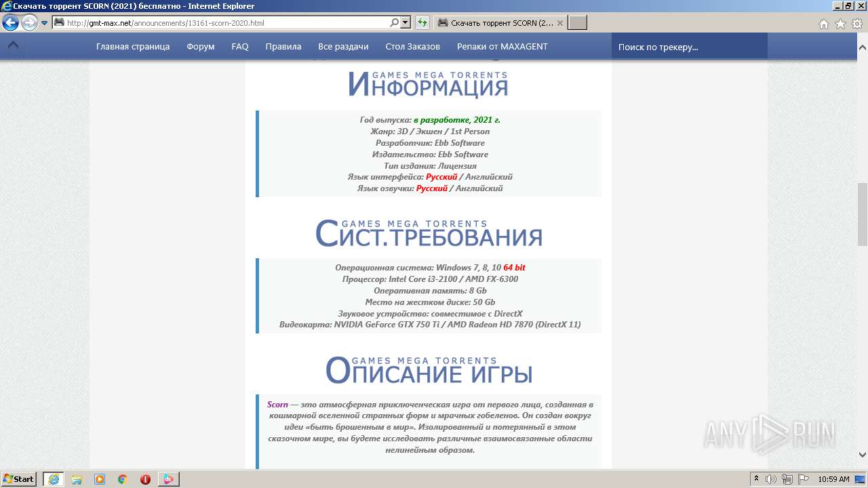
Task: Open the Favorites star icon
Action: pyautogui.click(x=840, y=24)
